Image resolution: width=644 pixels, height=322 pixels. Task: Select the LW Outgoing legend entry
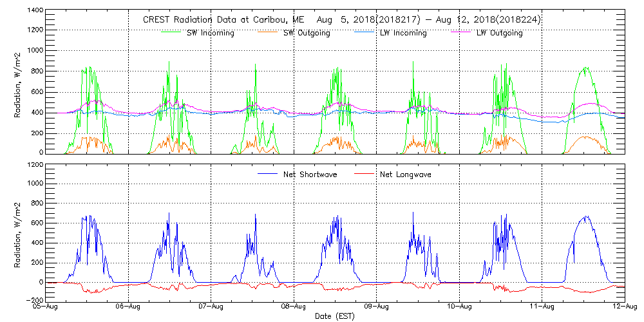point(499,33)
